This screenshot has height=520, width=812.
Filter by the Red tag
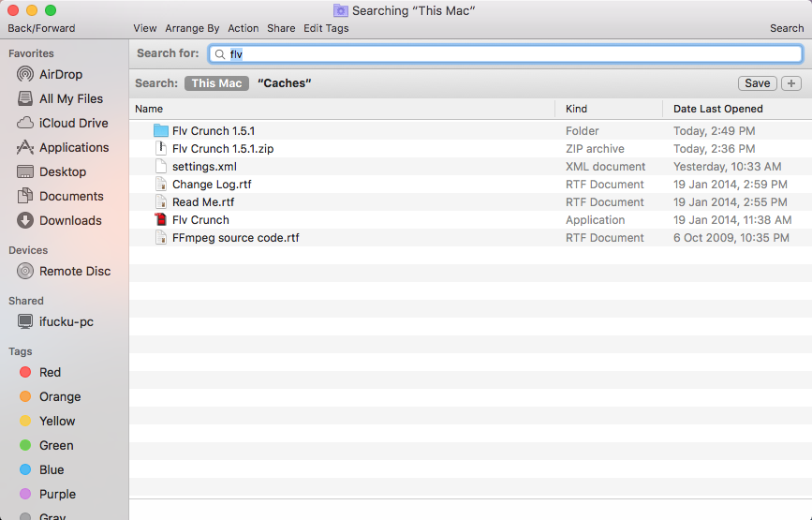click(x=50, y=372)
